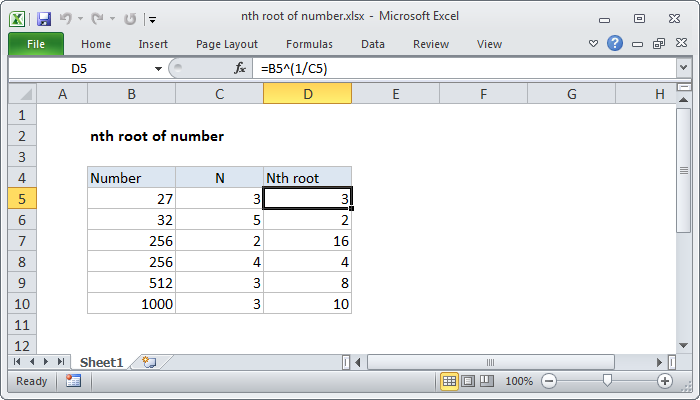
Task: Click the zoom slider handle
Action: [x=607, y=381]
